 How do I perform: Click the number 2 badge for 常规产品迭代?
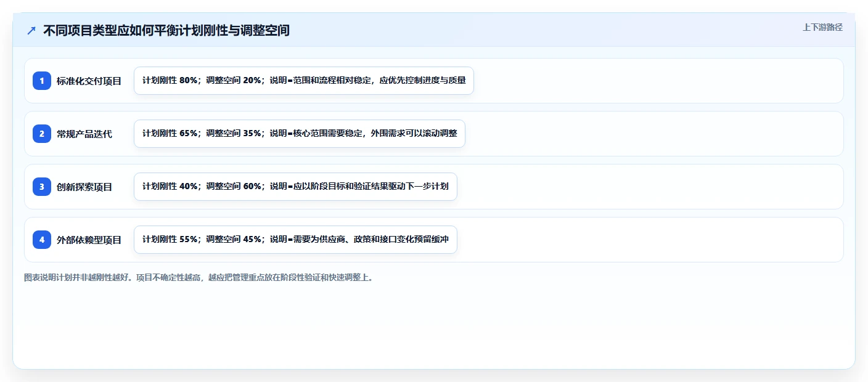(x=42, y=134)
